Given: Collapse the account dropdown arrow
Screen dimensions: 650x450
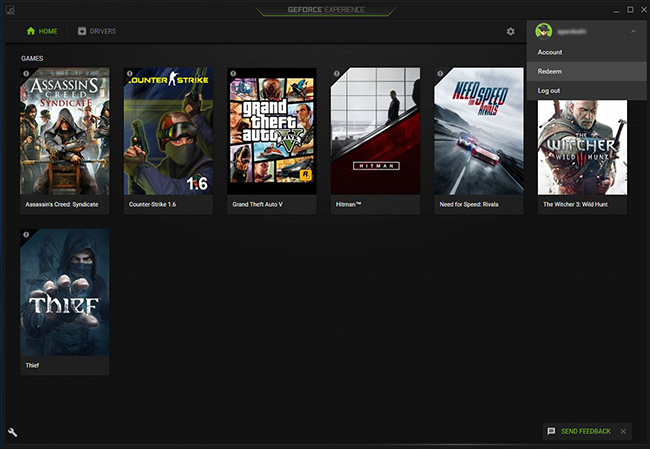Looking at the screenshot, I should [633, 31].
